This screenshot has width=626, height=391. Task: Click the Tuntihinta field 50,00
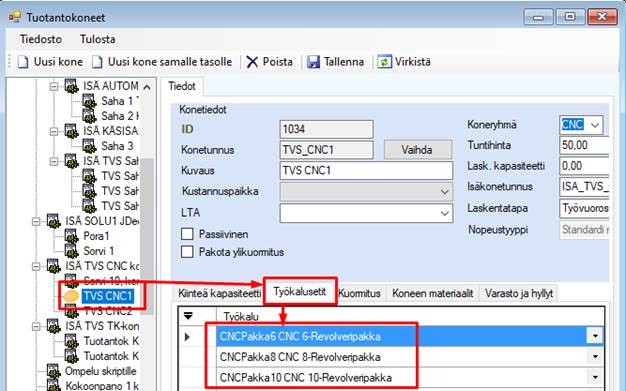[584, 145]
